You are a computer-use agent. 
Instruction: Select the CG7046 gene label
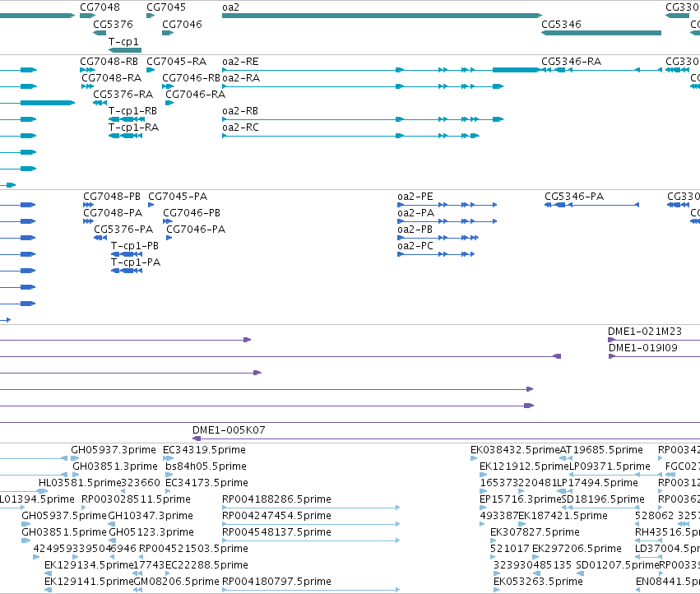pyautogui.click(x=182, y=24)
